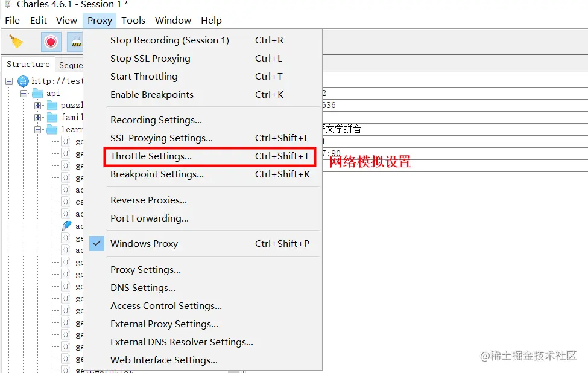Click the learn folder icon
Screen dimensions: 588x373
tap(52, 129)
